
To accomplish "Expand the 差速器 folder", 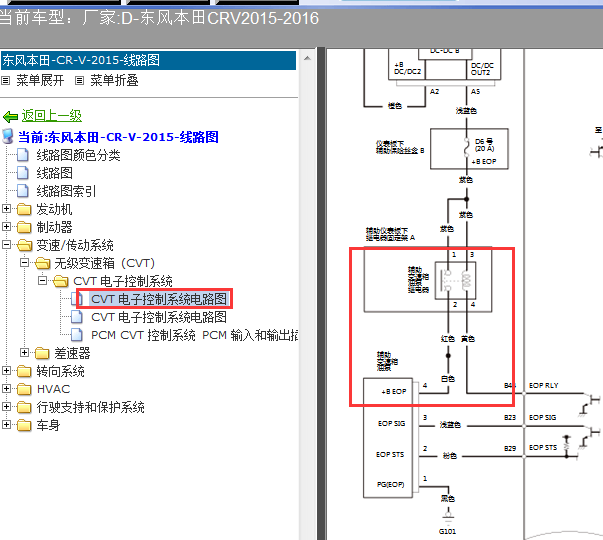I will click(24, 352).
